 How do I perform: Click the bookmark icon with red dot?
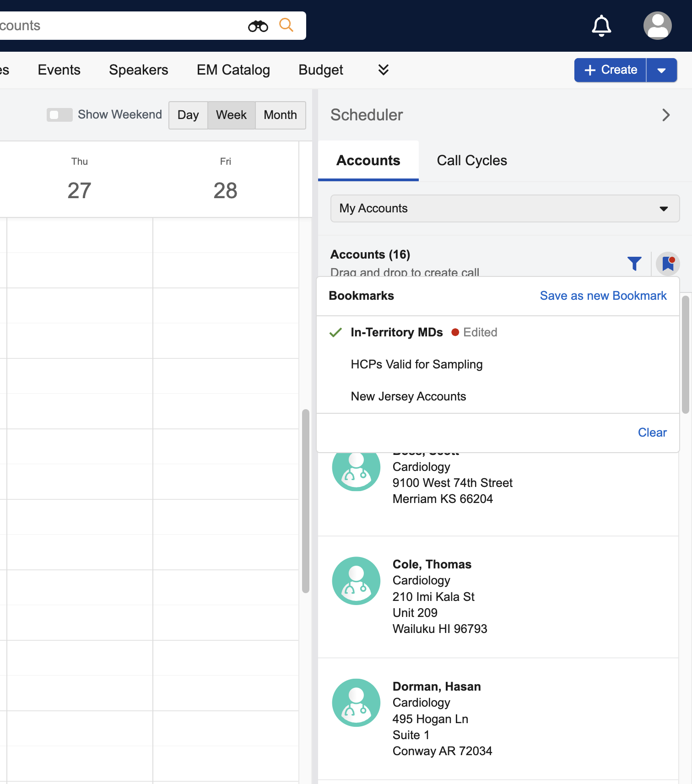668,264
